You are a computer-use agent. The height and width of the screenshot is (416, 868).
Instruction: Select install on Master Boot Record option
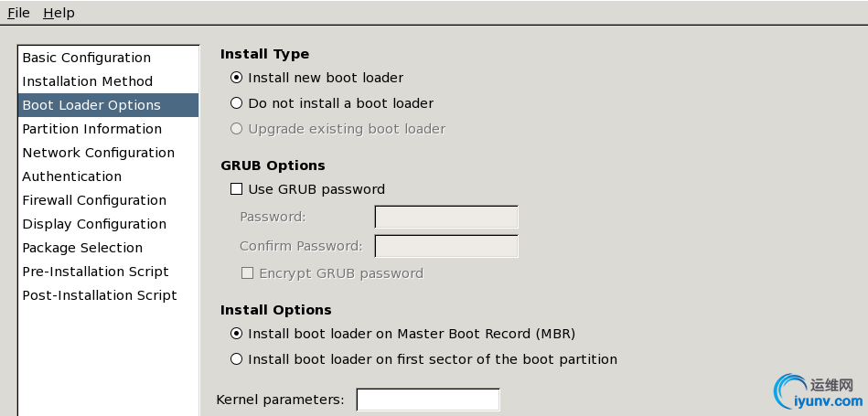click(237, 334)
